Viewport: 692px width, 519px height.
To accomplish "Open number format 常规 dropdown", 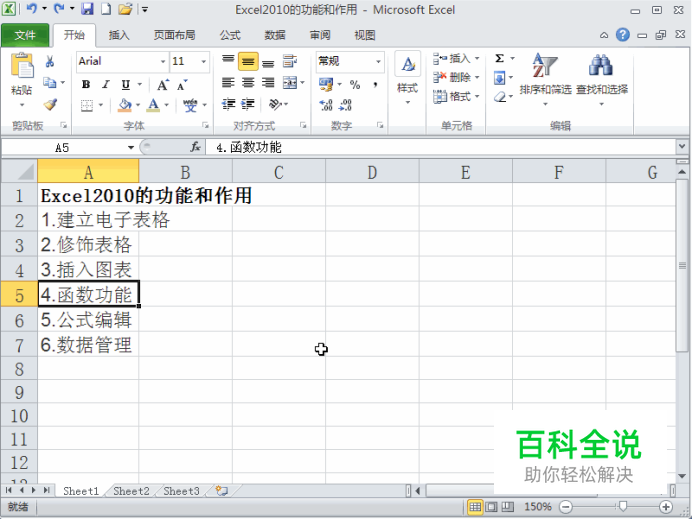I will [x=378, y=62].
